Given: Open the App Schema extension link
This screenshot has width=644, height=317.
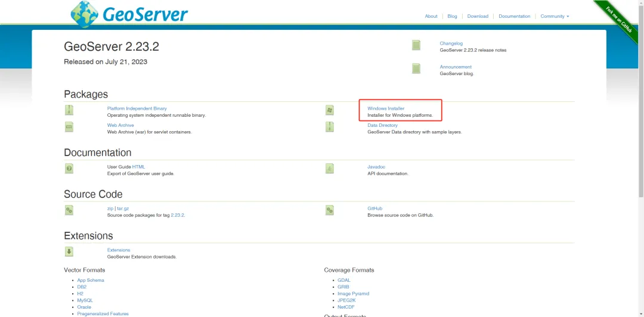Looking at the screenshot, I should (91, 280).
